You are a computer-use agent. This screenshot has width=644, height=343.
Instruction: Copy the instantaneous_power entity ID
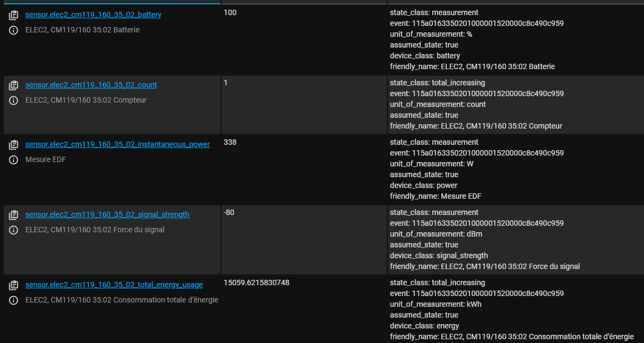tap(14, 145)
